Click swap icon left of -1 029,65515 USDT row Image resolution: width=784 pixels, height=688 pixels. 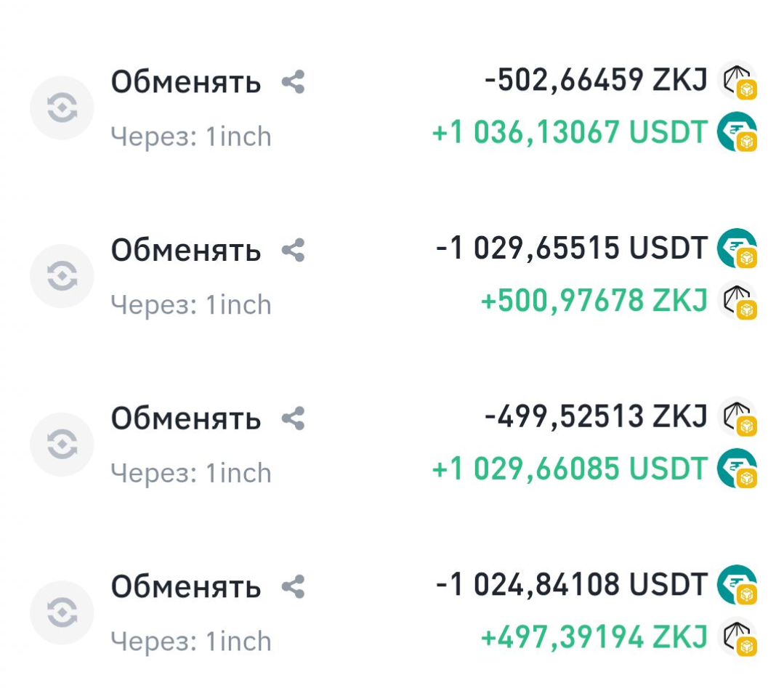click(62, 276)
